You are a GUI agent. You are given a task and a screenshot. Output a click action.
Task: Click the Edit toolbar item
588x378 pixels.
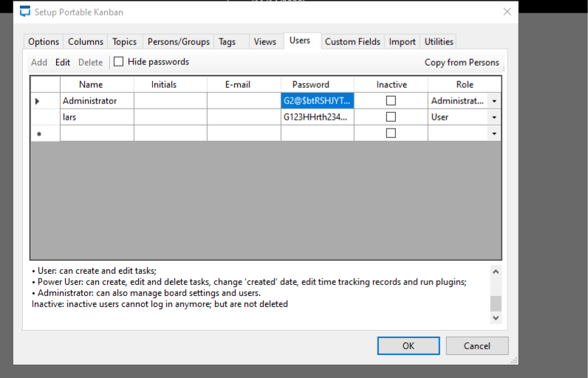coord(63,63)
